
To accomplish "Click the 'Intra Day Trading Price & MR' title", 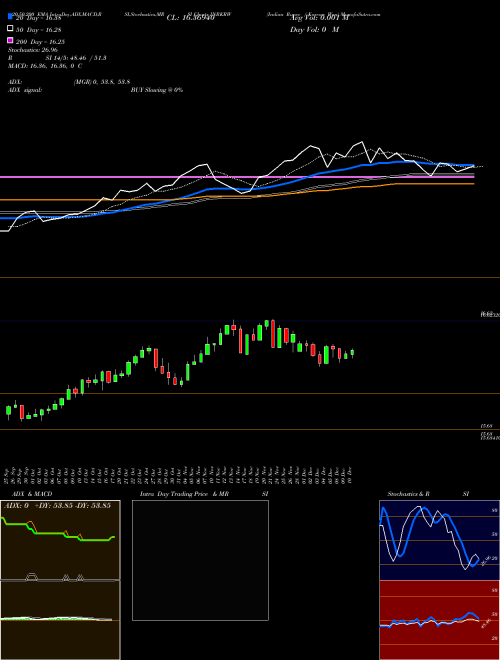I will (184, 494).
